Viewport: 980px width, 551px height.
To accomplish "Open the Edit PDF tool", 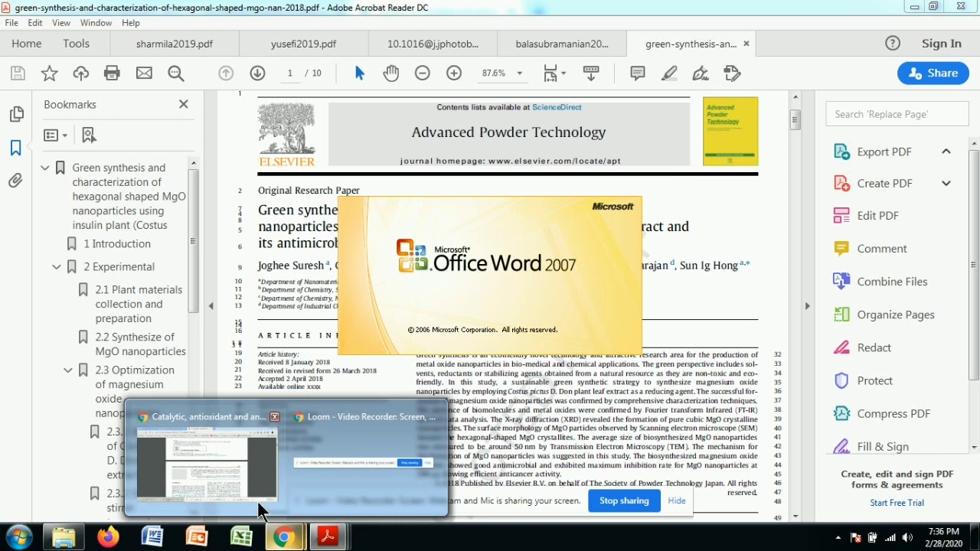I will pos(878,216).
